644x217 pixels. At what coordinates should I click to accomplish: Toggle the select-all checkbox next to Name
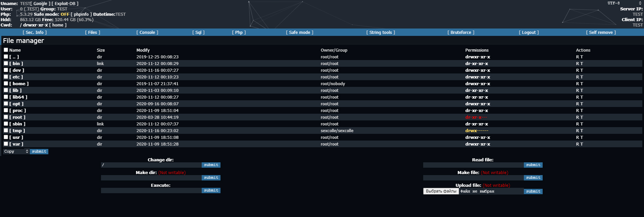[x=6, y=50]
